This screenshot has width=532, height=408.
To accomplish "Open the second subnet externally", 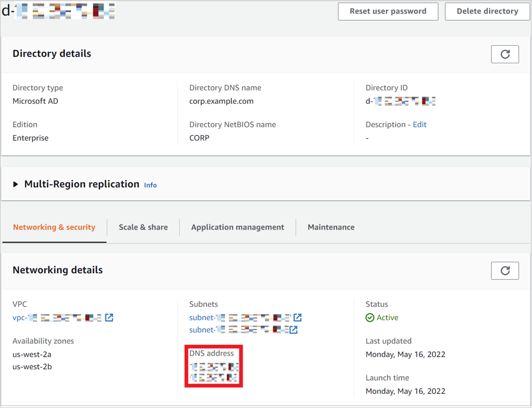I will [294, 329].
